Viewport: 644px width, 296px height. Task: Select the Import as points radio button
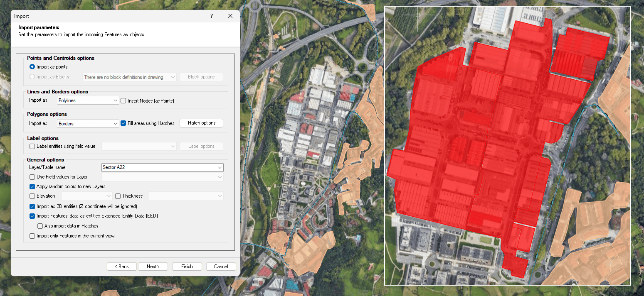pos(32,67)
